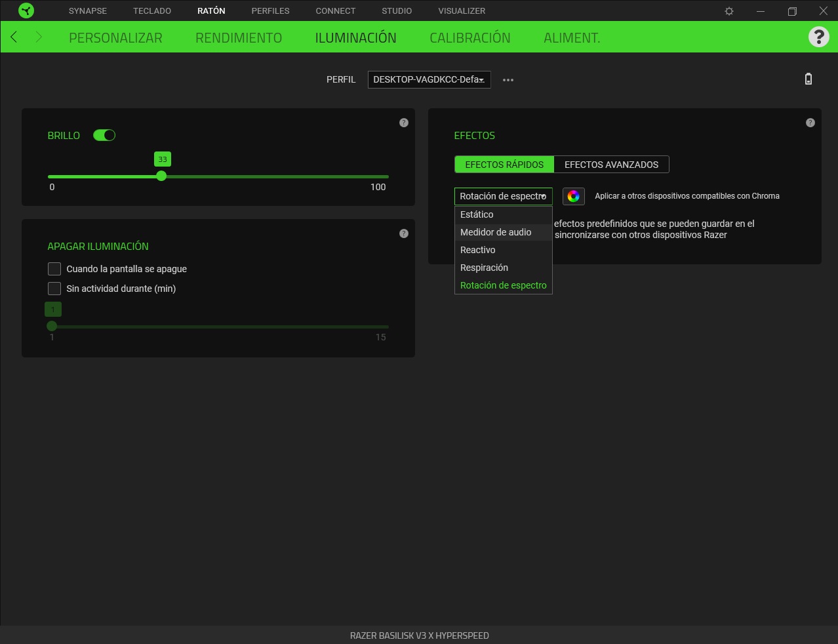Open Chroma color wheel sync icon

point(573,196)
